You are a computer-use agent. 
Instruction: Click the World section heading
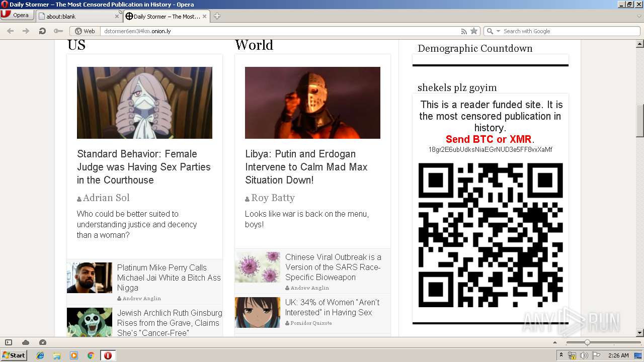[x=254, y=45]
